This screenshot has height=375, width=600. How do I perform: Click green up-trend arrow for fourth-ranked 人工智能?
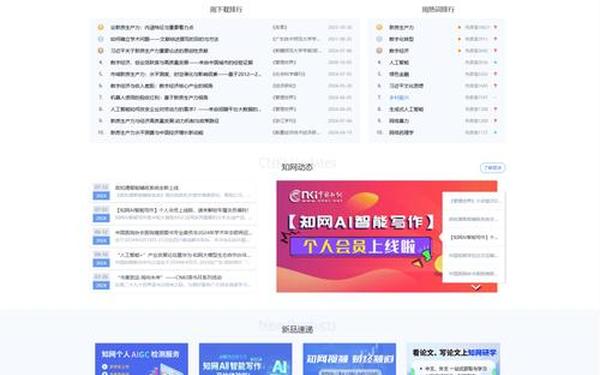click(496, 62)
